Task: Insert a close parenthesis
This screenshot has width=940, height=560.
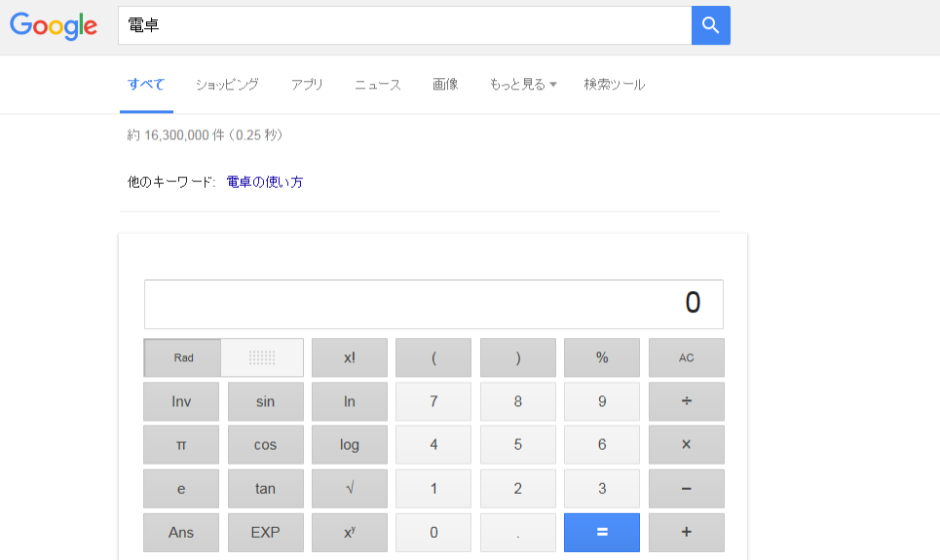Action: tap(518, 357)
